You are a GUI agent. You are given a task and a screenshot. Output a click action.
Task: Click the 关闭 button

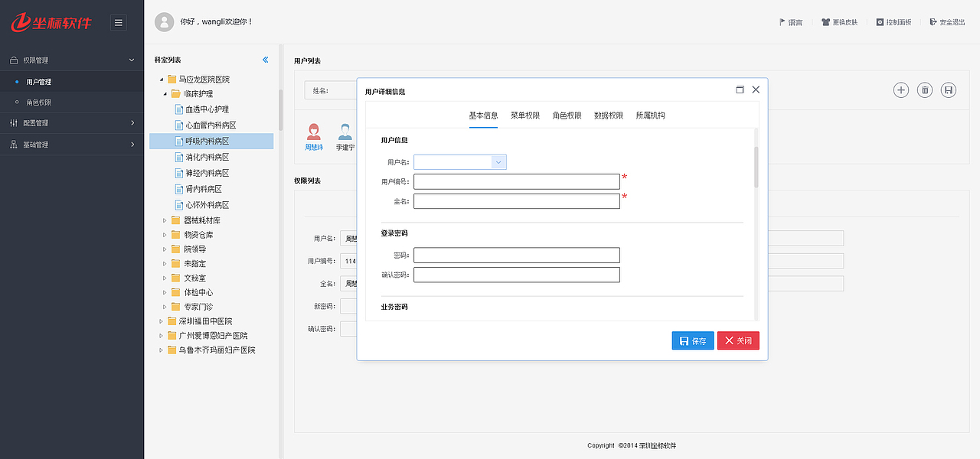pos(738,340)
